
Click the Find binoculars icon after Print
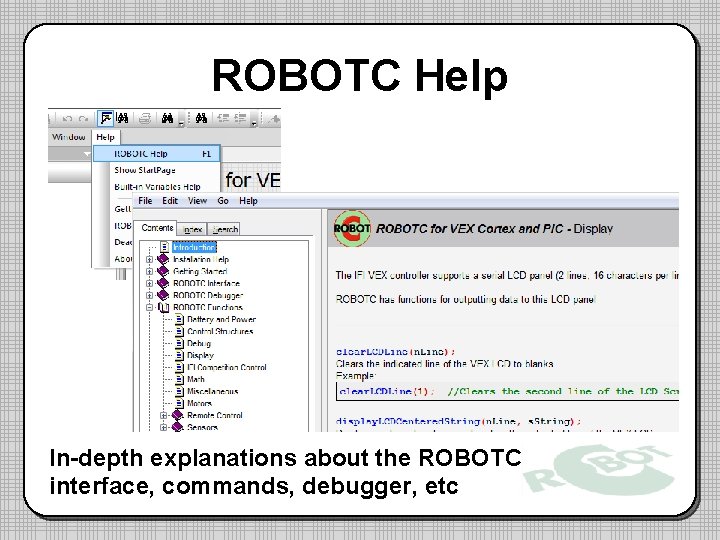[x=167, y=118]
